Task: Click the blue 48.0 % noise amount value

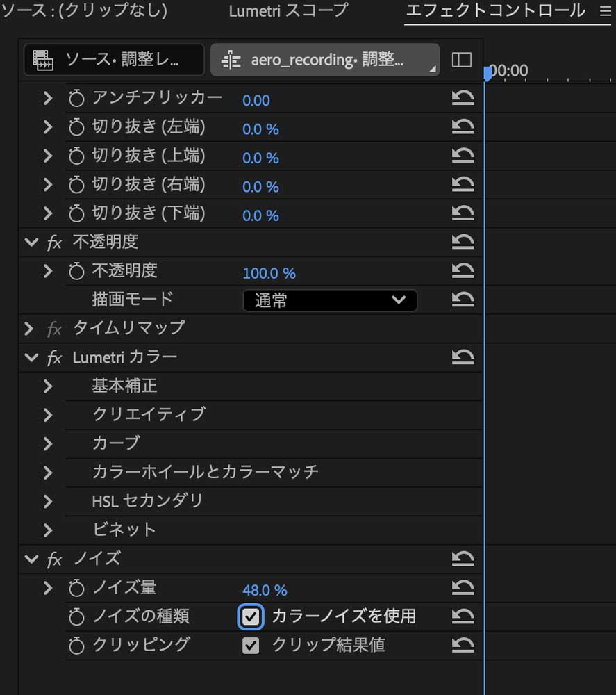Action: click(264, 589)
